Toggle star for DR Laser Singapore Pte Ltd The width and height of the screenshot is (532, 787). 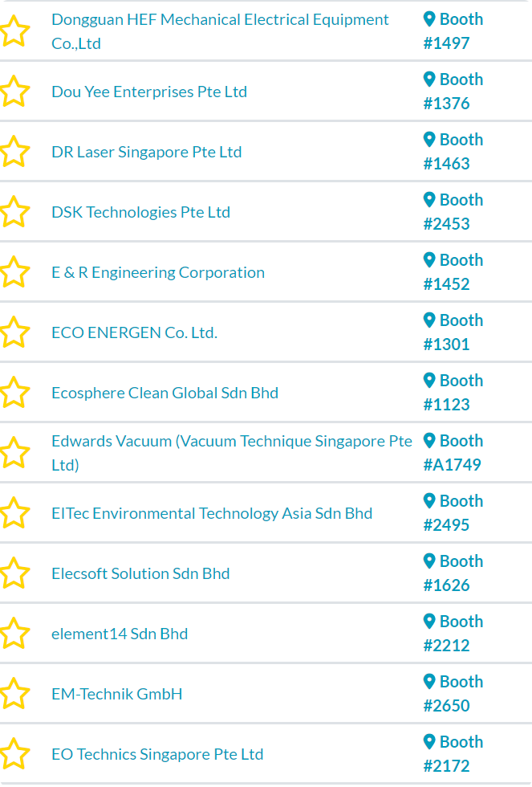(14, 152)
